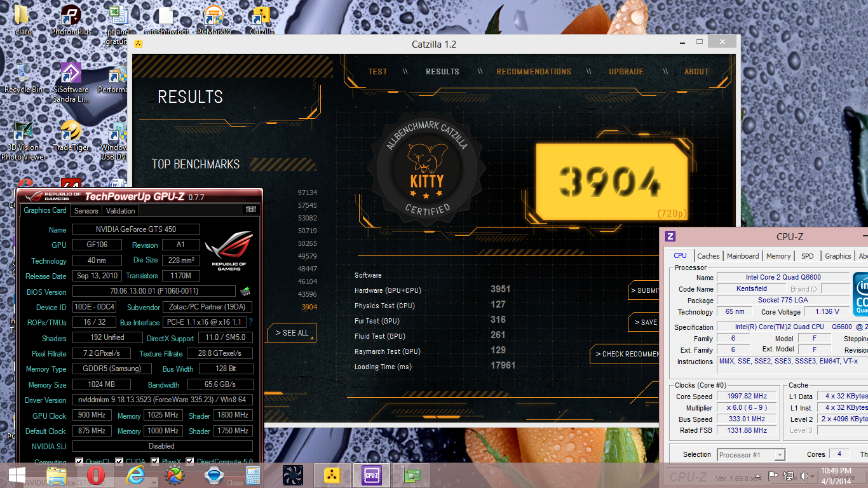
Task: Select the Graphics Card tab in GPU-Z
Action: point(44,210)
